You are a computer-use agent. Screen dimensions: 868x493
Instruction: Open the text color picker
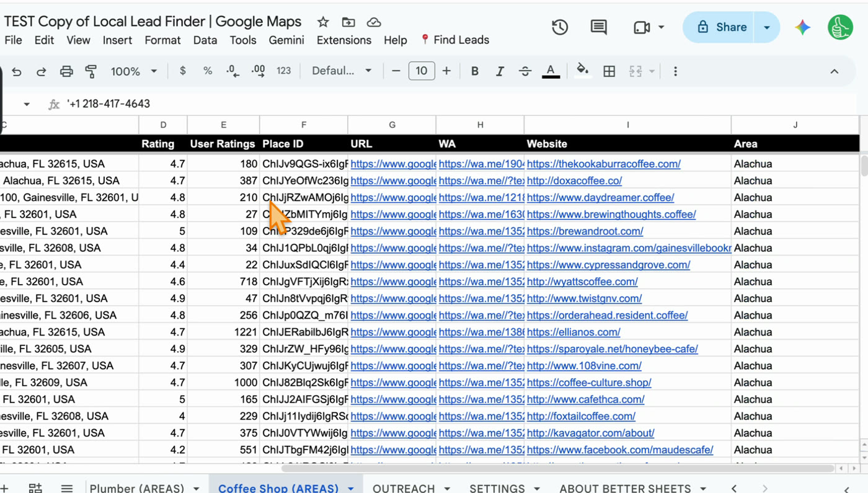(x=551, y=71)
